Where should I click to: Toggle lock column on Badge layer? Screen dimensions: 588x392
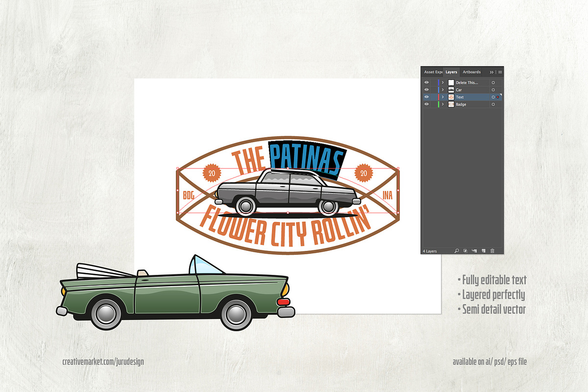434,104
